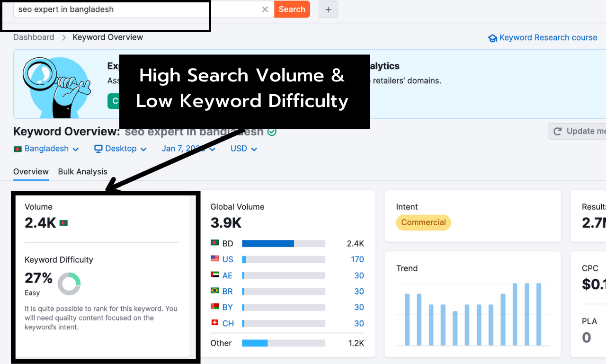
Task: Click the desktop monitor device icon
Action: tap(98, 149)
